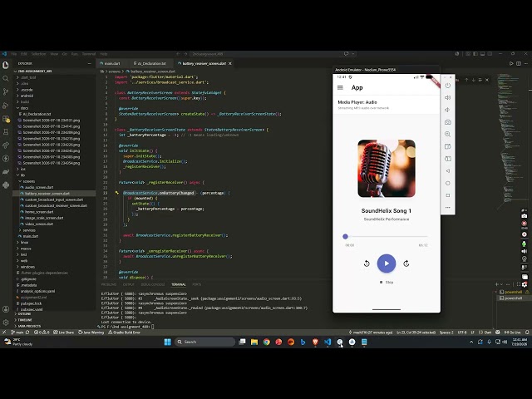Viewport: 532px width, 399px height.
Task: Open the Python icon view in the activity bar
Action: pyautogui.click(x=6, y=185)
